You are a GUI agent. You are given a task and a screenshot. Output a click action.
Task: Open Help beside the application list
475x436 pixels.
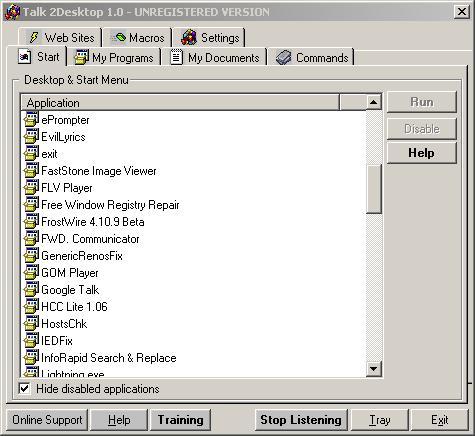click(422, 153)
